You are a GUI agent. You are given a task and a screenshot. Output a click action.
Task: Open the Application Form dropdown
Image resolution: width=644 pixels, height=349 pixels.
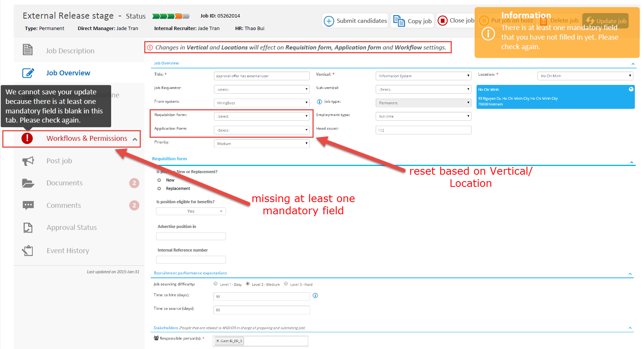coord(261,130)
